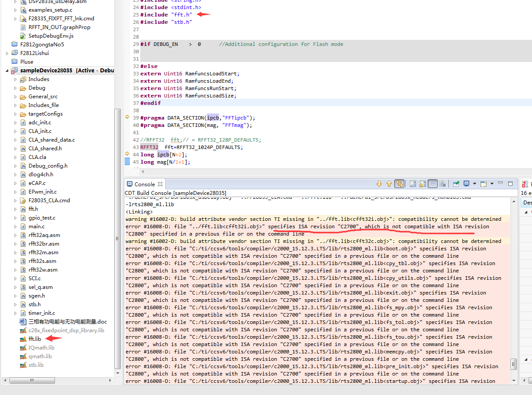Select fft.h header in tree

pyautogui.click(x=33, y=209)
